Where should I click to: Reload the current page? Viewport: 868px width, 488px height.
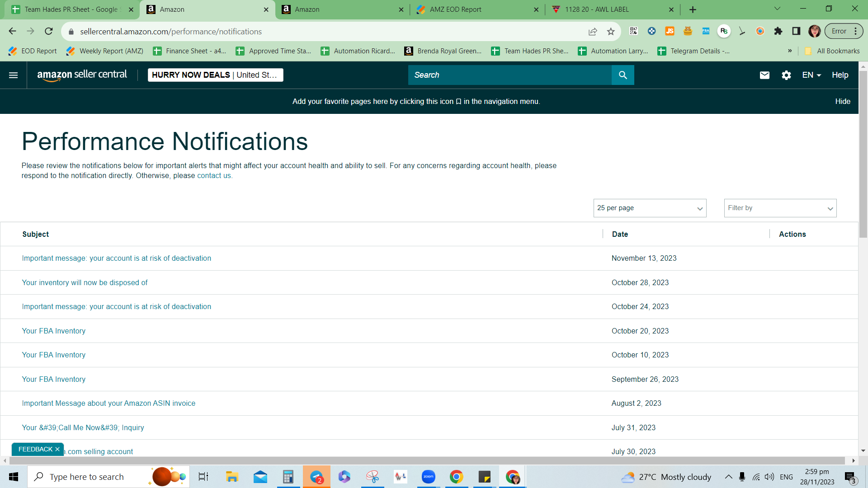tap(48, 31)
